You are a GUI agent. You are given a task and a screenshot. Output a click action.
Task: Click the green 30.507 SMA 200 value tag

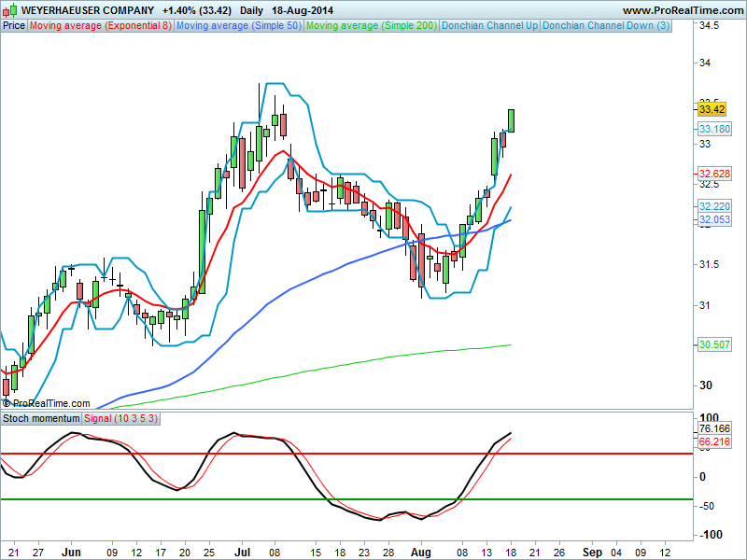[x=714, y=344]
